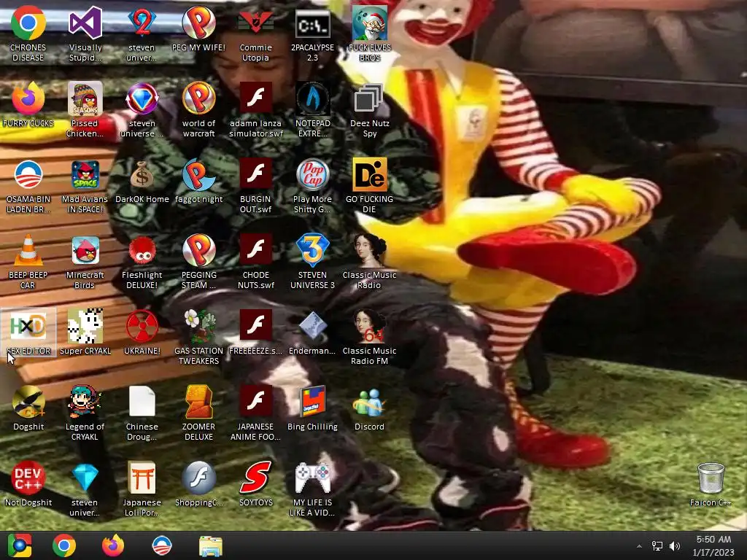Open the CHRONES DISEASE Chrome desktop icon

point(28,23)
